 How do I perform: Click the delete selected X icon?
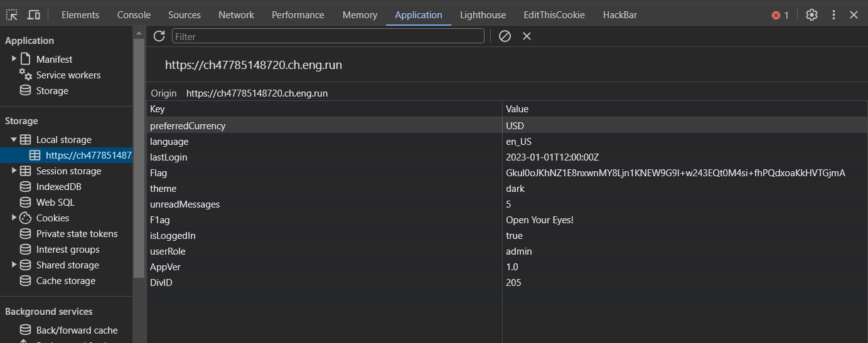[527, 36]
